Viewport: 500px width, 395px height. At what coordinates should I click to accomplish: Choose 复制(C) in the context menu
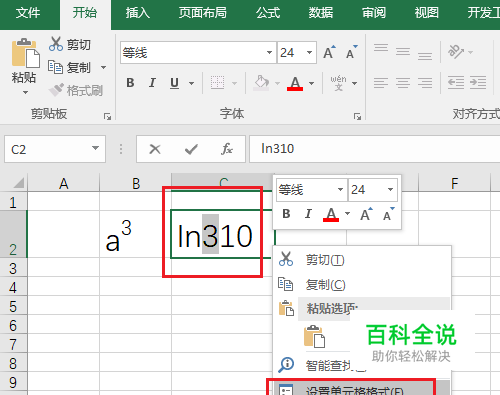point(362,285)
